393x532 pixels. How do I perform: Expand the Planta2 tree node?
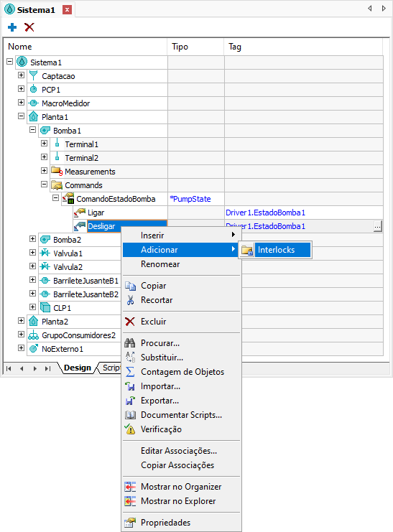[x=21, y=321]
